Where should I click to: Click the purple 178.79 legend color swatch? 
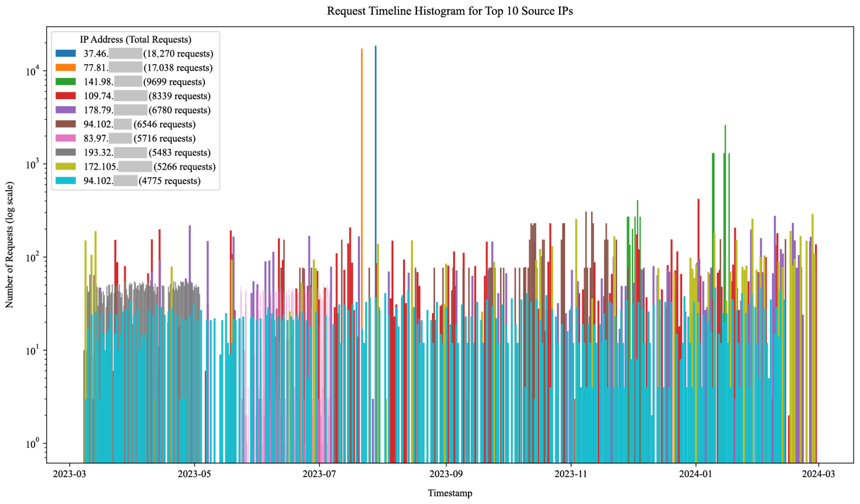65,110
